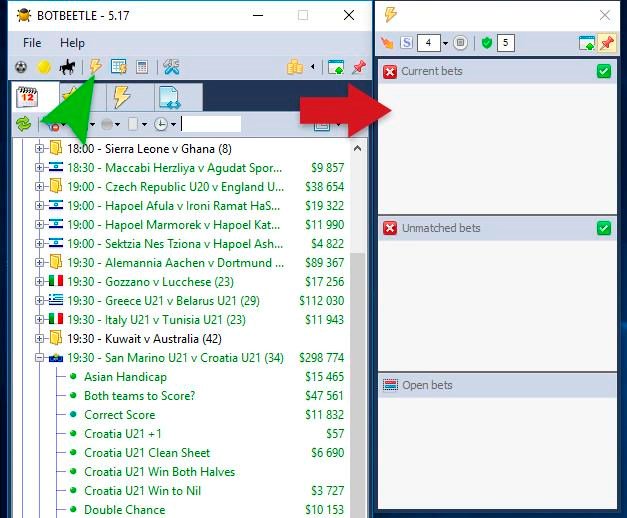Select Italy U21 v Tunisia U21 (23)
Image resolution: width=627 pixels, height=518 pixels.
[156, 320]
